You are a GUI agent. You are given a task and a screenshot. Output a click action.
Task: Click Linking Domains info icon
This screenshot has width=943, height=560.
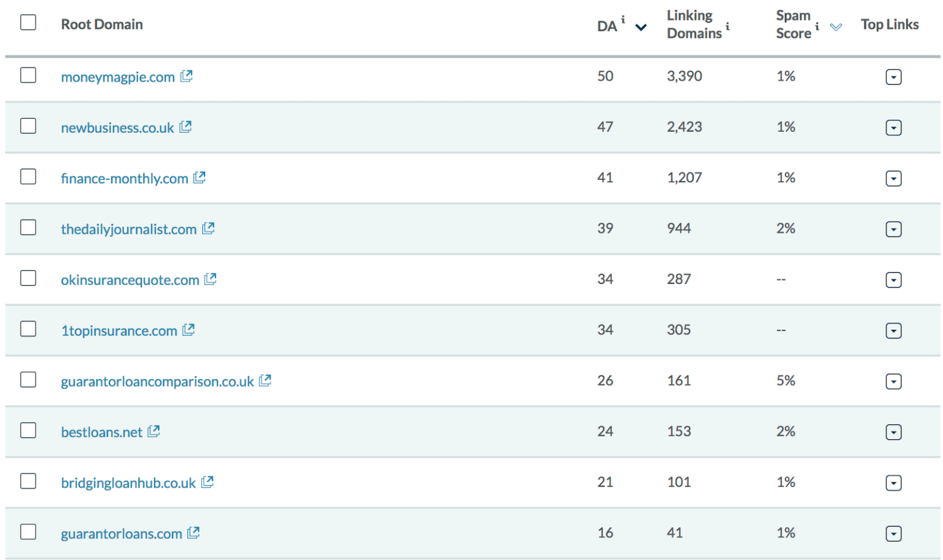(728, 26)
